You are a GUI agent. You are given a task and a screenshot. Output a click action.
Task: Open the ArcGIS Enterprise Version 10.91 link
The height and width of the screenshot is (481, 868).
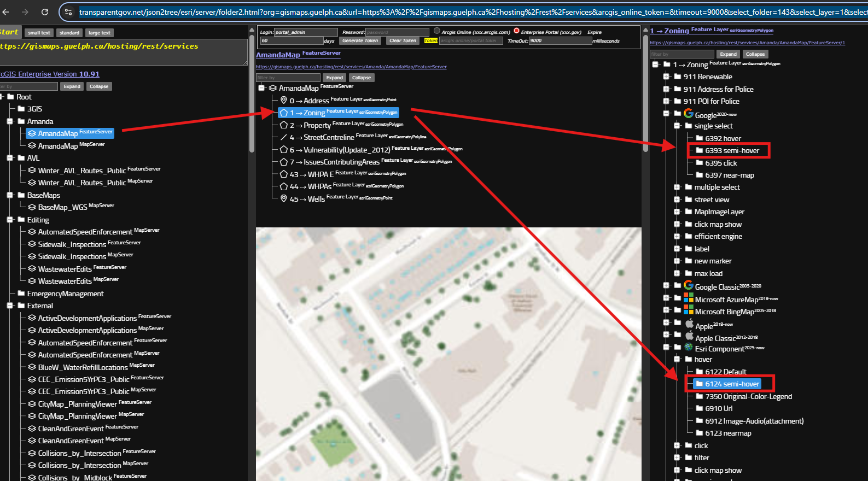coord(50,74)
